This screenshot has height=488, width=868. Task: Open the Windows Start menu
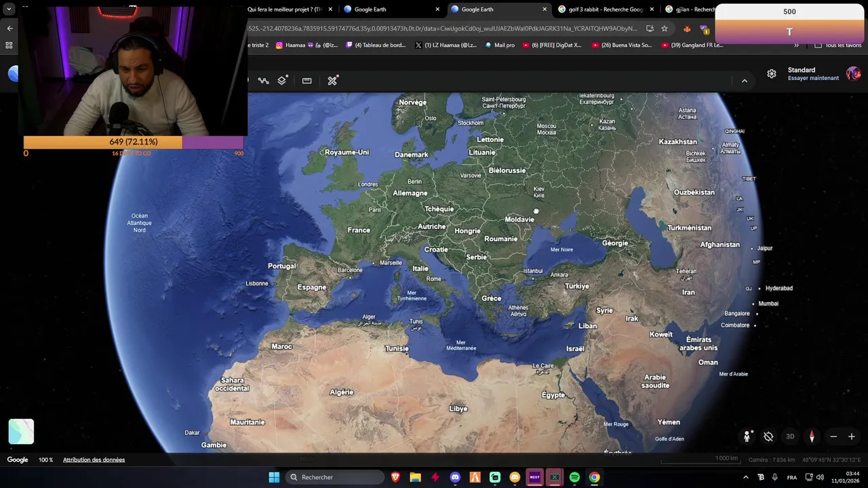[274, 477]
